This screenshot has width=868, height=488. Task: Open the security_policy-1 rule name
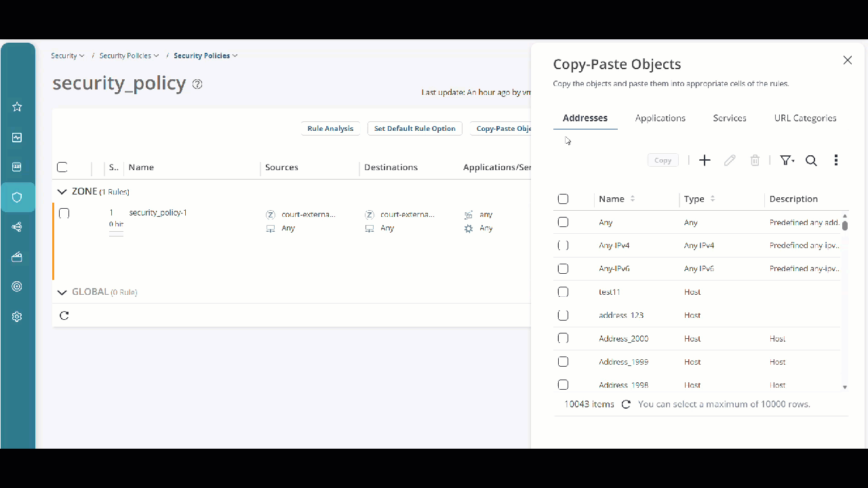pos(158,213)
